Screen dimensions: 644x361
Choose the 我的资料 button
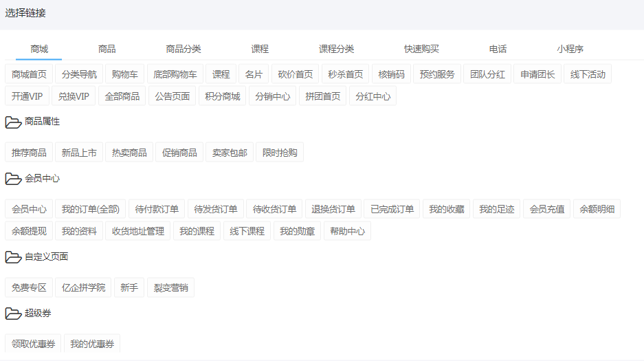[x=79, y=231]
